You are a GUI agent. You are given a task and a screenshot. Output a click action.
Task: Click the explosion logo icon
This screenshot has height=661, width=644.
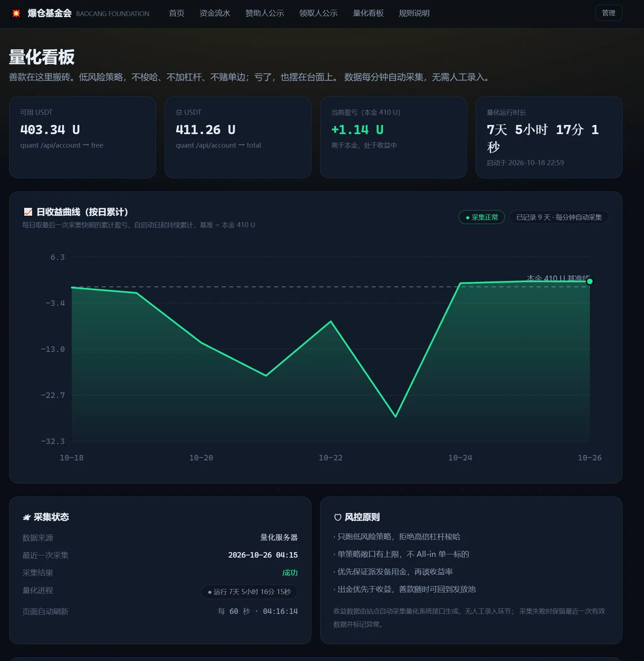point(16,13)
